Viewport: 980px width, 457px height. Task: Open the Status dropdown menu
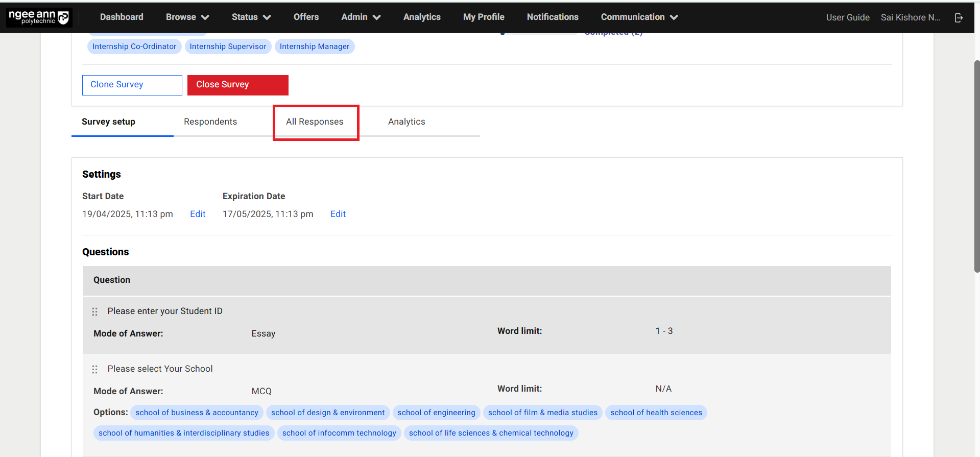(x=251, y=17)
